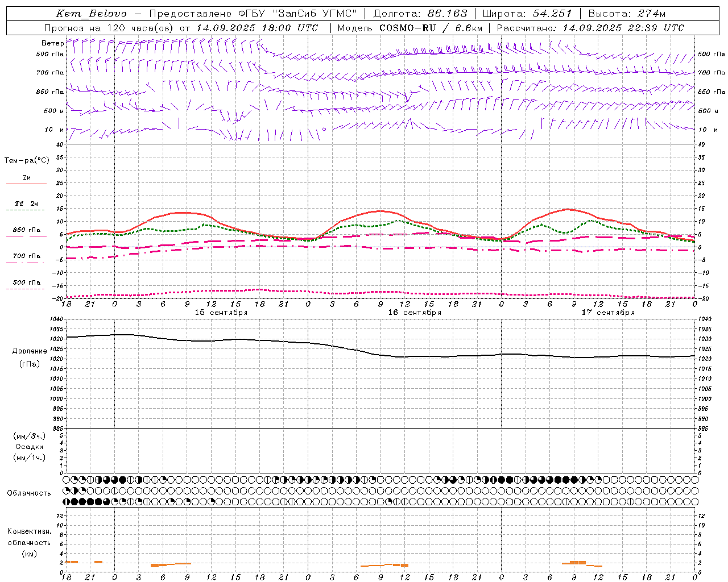The width and height of the screenshot is (728, 582).
Task: Click the (мм/3ч.) precipitation unit label
Action: tap(30, 436)
